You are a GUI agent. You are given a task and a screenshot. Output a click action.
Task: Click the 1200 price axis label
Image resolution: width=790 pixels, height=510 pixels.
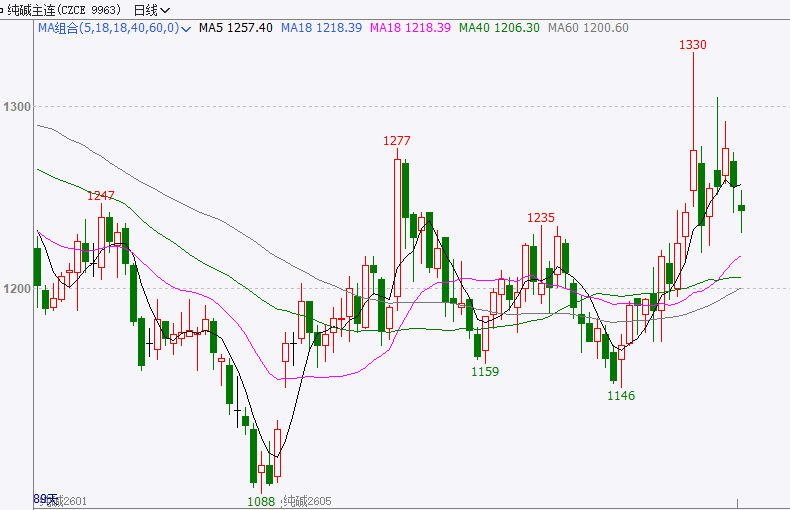(17, 289)
